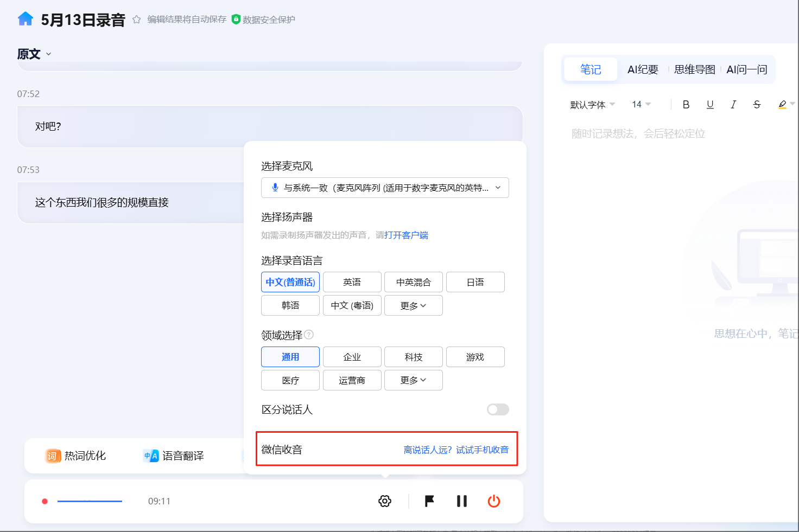Image resolution: width=799 pixels, height=532 pixels.
Task: Choose the 通用 domain option
Action: click(x=290, y=357)
